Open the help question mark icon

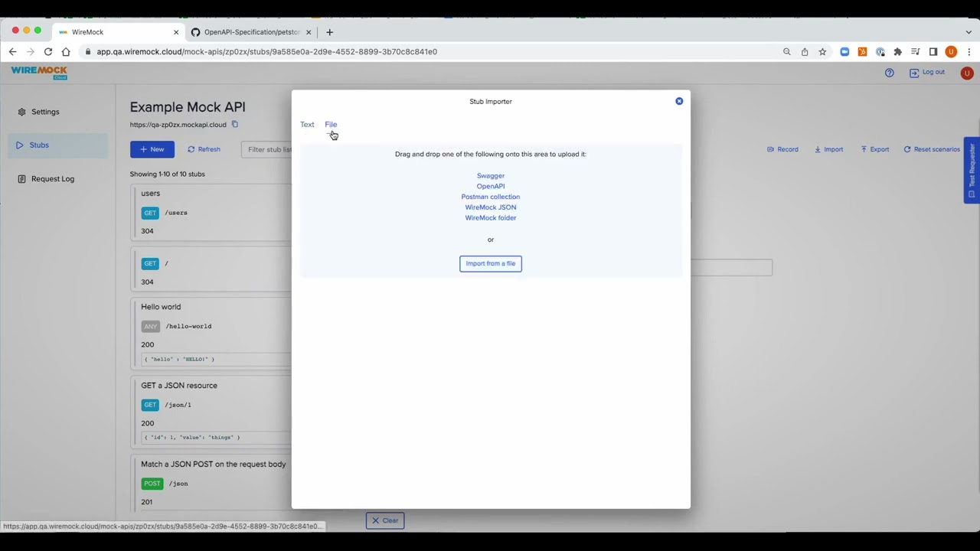click(890, 73)
